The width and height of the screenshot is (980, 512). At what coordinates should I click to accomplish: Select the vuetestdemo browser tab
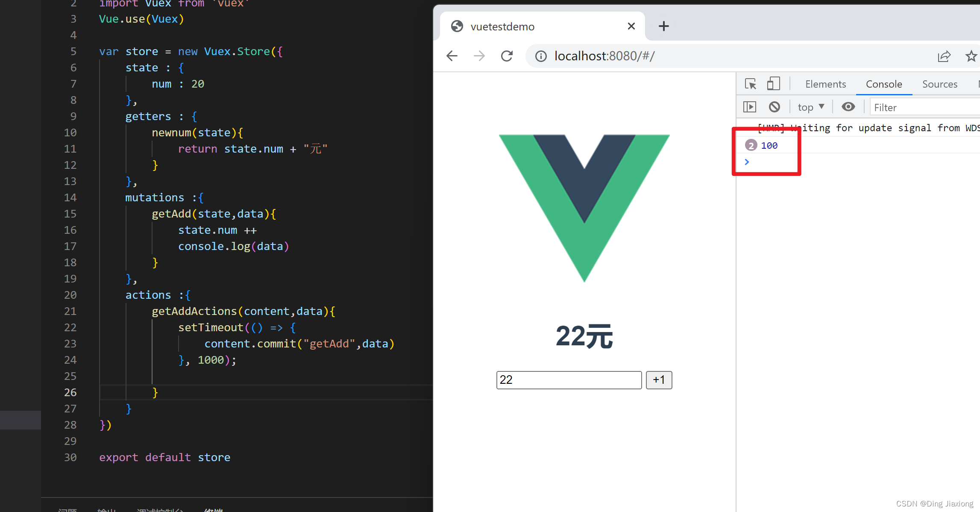click(x=542, y=26)
